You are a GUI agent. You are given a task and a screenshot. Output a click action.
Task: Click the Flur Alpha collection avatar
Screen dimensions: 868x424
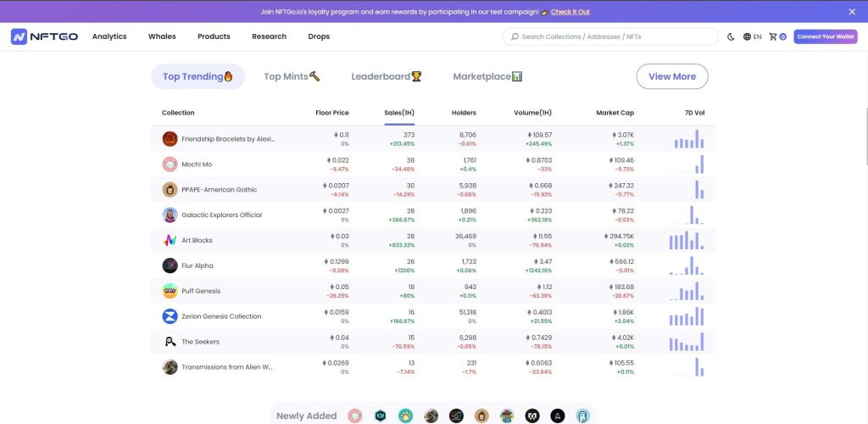pyautogui.click(x=170, y=265)
